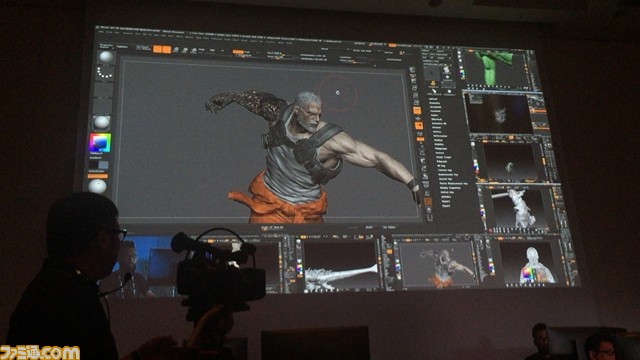Select the orange Edit mode button
Screen dimensions: 640x360
tap(158, 49)
